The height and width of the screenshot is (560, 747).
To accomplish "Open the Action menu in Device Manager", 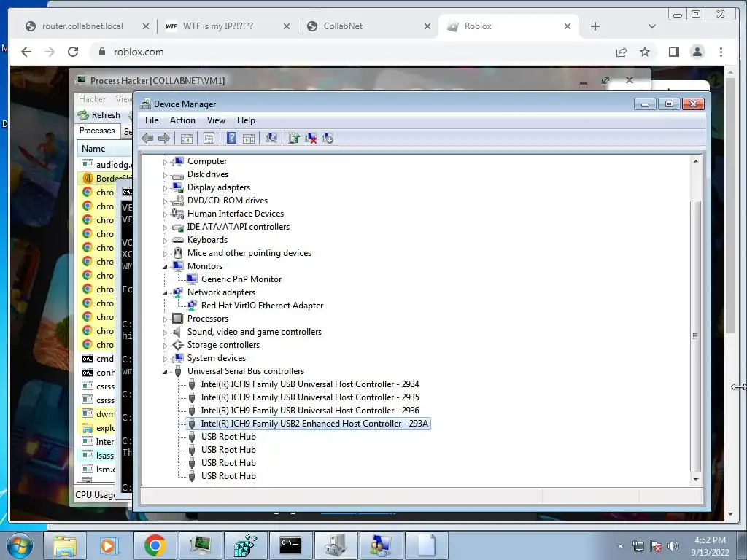I will click(x=182, y=120).
